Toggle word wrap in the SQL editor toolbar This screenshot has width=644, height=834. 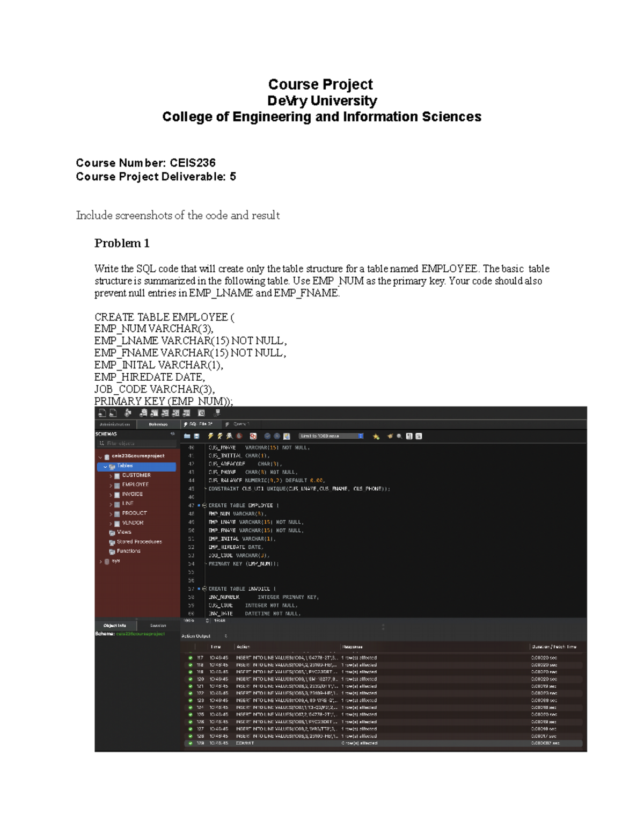click(419, 436)
